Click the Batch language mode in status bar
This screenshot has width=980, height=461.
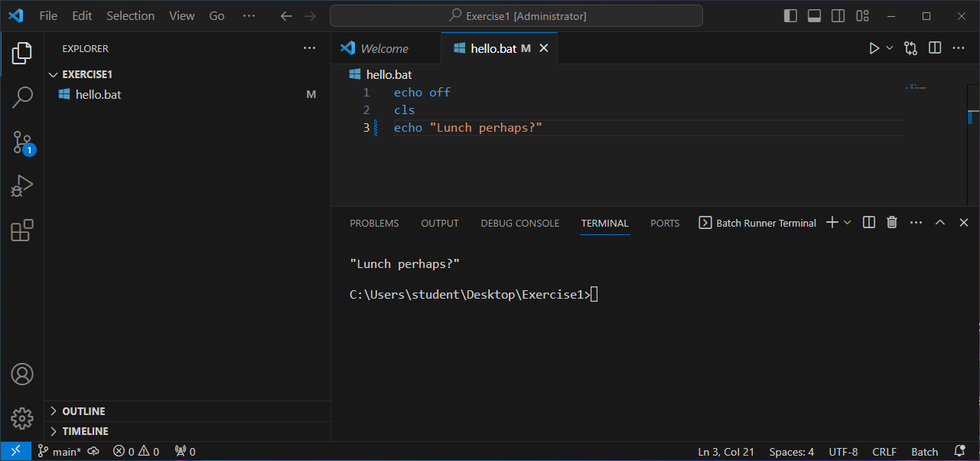(924, 452)
